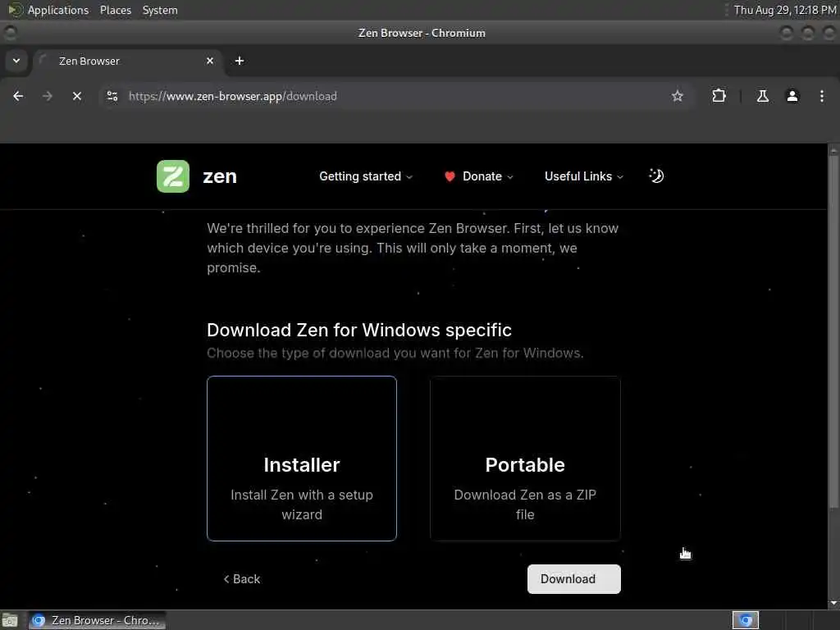Open Chrome Labs flask icon
This screenshot has width=840, height=630.
tap(763, 96)
